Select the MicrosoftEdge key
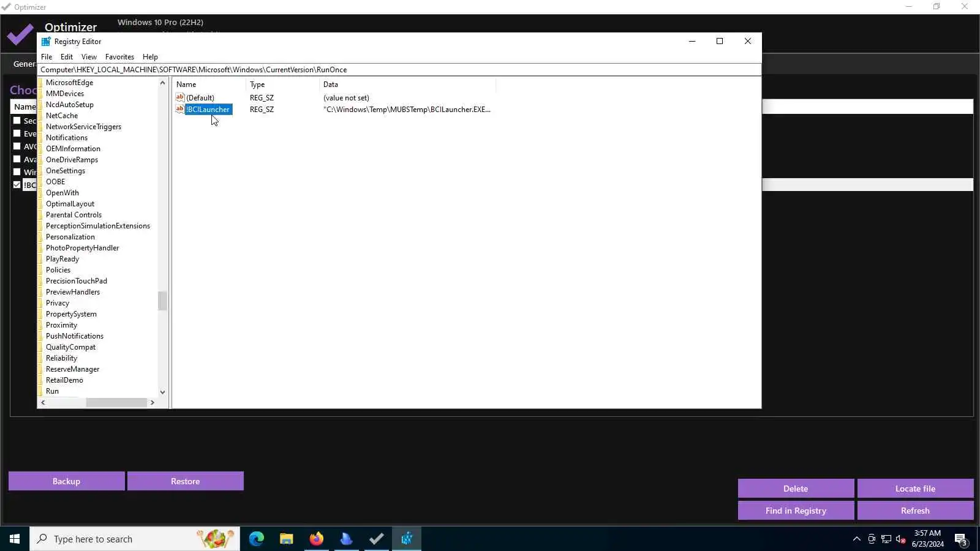The height and width of the screenshot is (551, 980). pyautogui.click(x=69, y=83)
